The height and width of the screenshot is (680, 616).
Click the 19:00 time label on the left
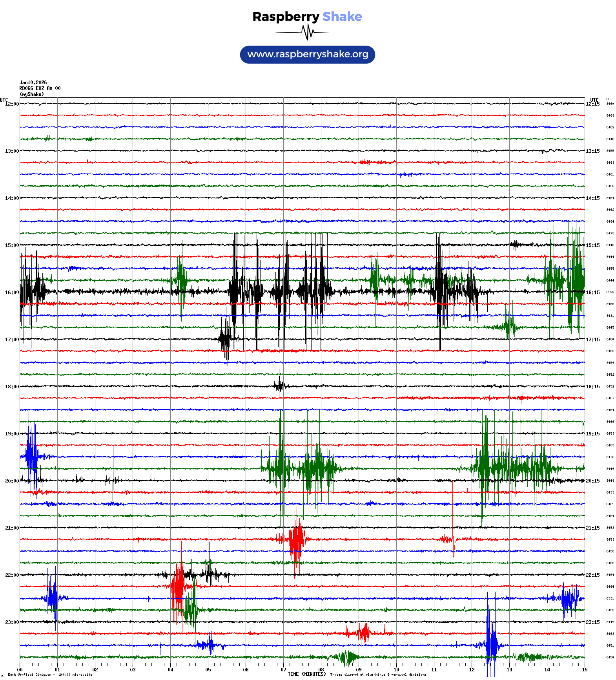point(12,434)
